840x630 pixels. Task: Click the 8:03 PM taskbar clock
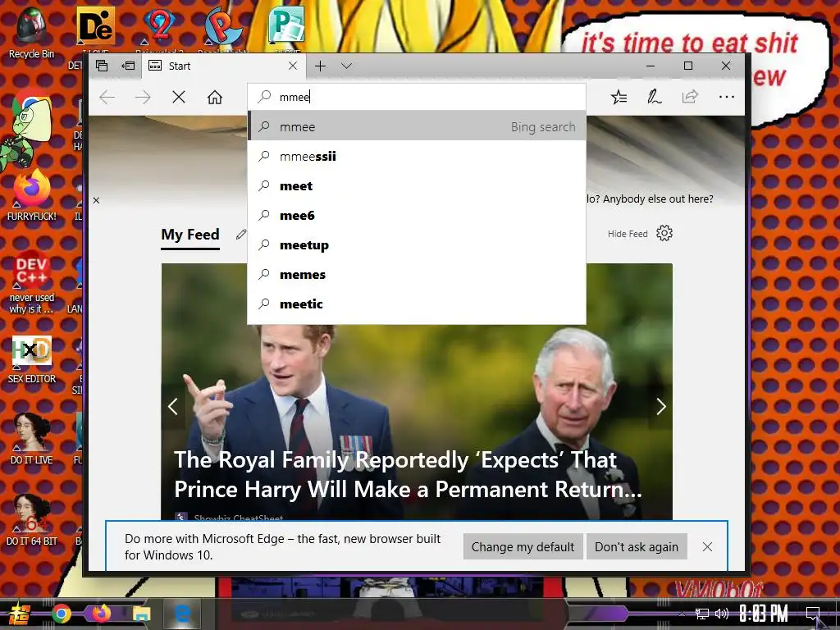pos(764,614)
